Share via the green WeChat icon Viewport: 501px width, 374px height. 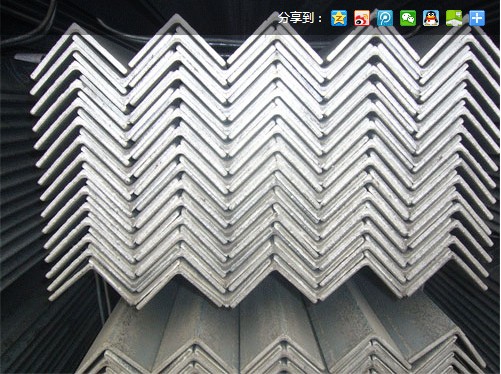[408, 18]
